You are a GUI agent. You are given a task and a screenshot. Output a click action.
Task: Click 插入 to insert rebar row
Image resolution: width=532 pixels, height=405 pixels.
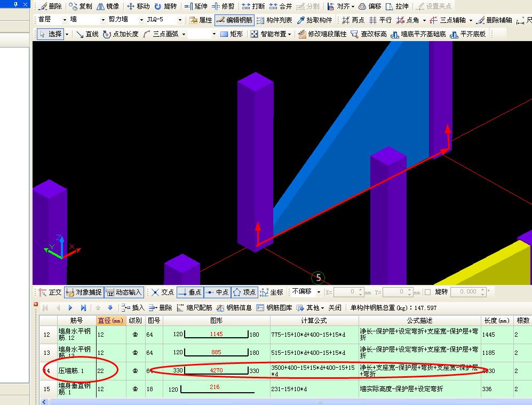coord(133,308)
